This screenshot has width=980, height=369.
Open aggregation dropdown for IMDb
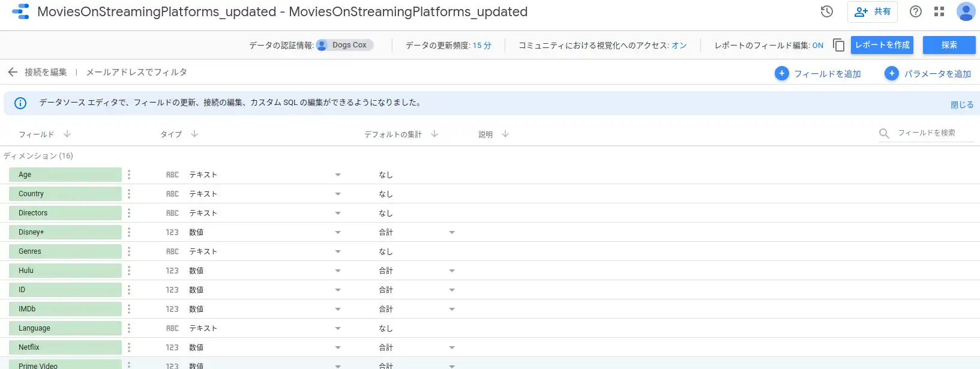[x=452, y=309]
